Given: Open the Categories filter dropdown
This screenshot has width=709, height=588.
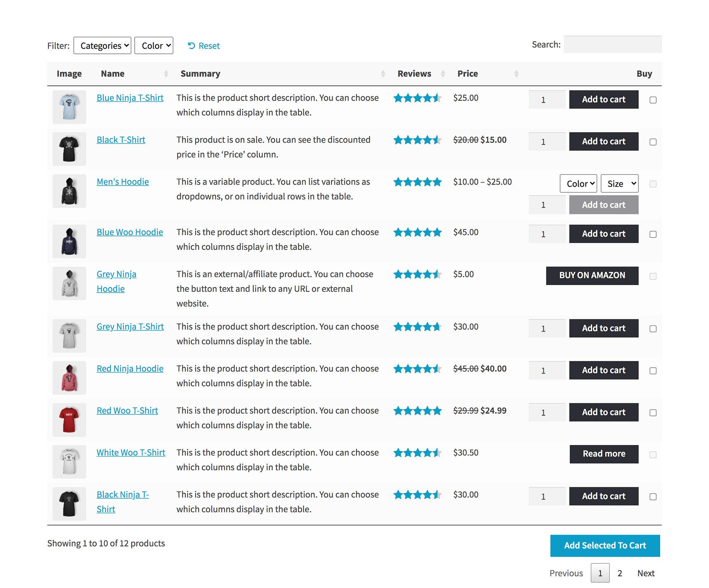Looking at the screenshot, I should coord(102,45).
